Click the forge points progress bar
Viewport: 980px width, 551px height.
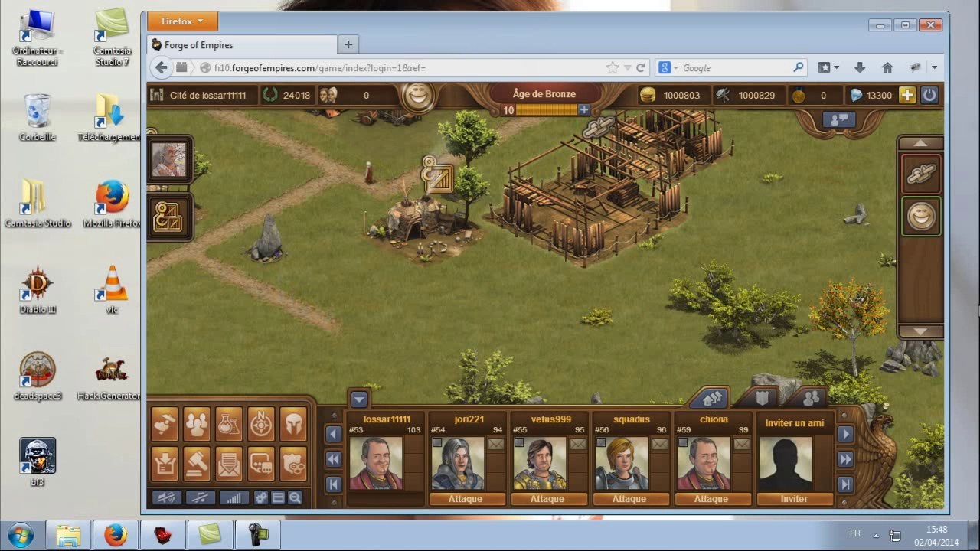tap(547, 110)
